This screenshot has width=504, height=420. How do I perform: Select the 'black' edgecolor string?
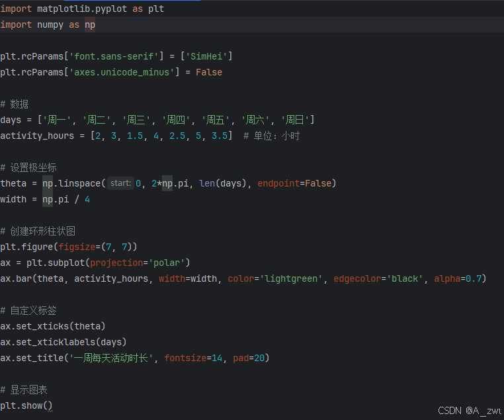tap(405, 278)
